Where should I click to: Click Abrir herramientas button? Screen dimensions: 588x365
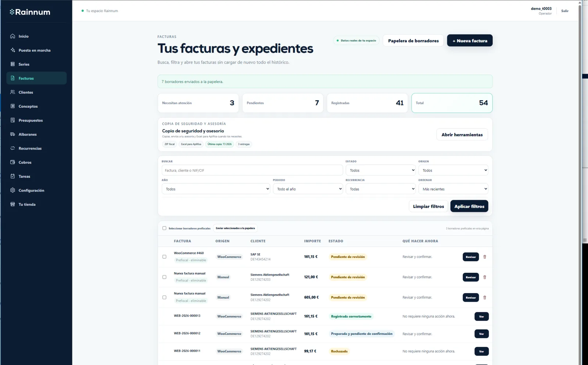tap(462, 135)
